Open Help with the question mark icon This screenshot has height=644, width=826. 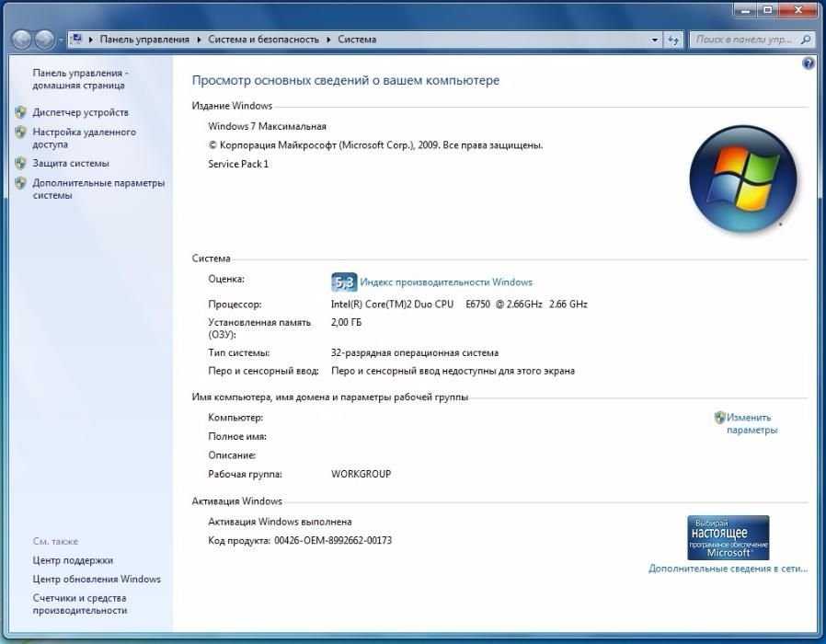point(809,63)
